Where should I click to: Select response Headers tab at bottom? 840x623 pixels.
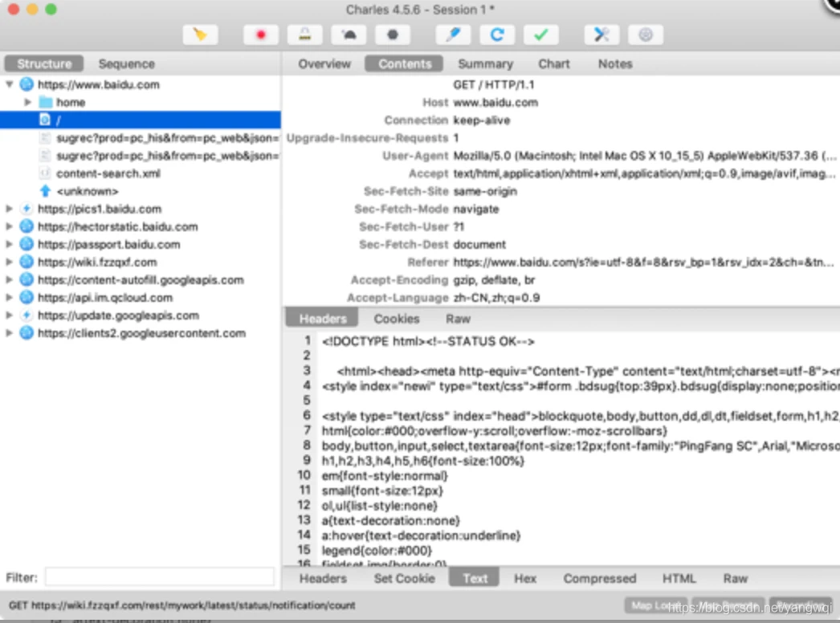tap(323, 578)
